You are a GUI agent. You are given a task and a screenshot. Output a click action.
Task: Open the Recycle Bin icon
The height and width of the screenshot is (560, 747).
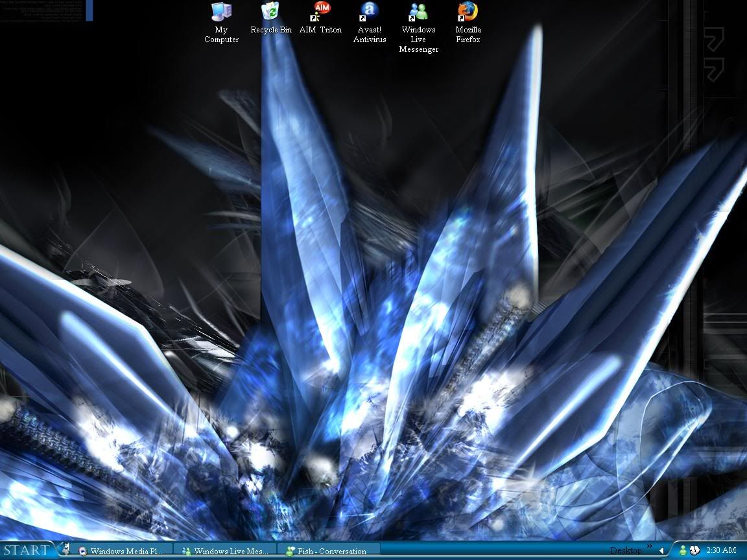point(270,12)
